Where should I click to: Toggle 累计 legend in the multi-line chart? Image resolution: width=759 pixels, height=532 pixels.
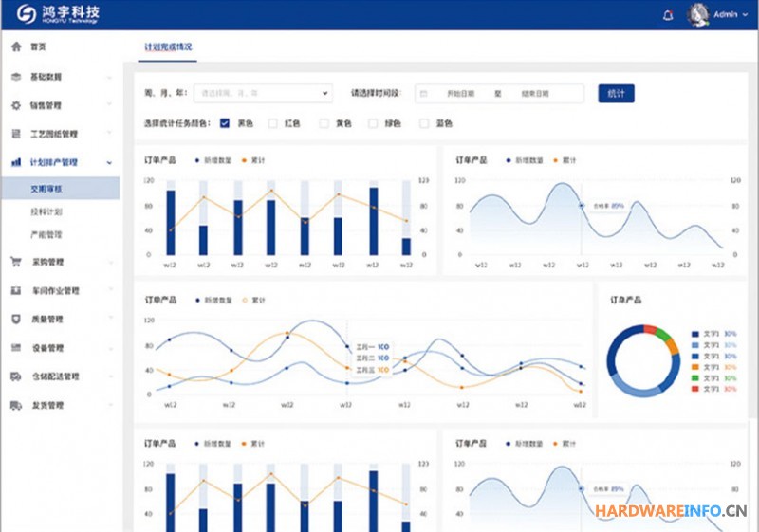pos(253,300)
